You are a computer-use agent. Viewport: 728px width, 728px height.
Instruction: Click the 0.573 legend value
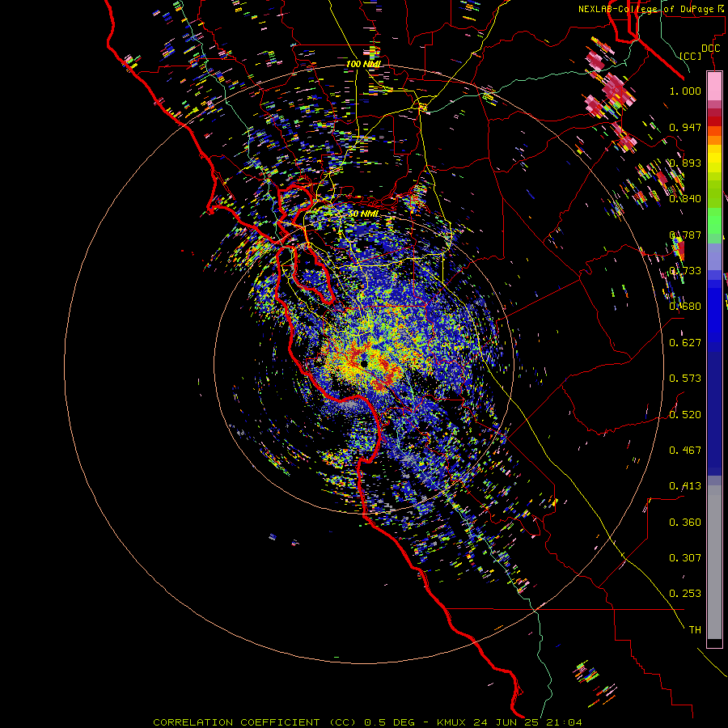coord(685,379)
